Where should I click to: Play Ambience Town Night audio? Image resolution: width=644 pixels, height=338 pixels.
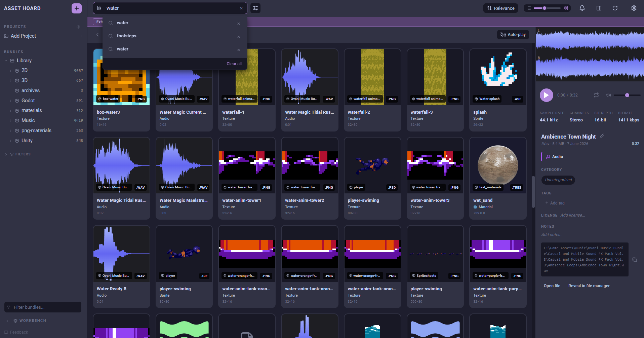coord(546,95)
